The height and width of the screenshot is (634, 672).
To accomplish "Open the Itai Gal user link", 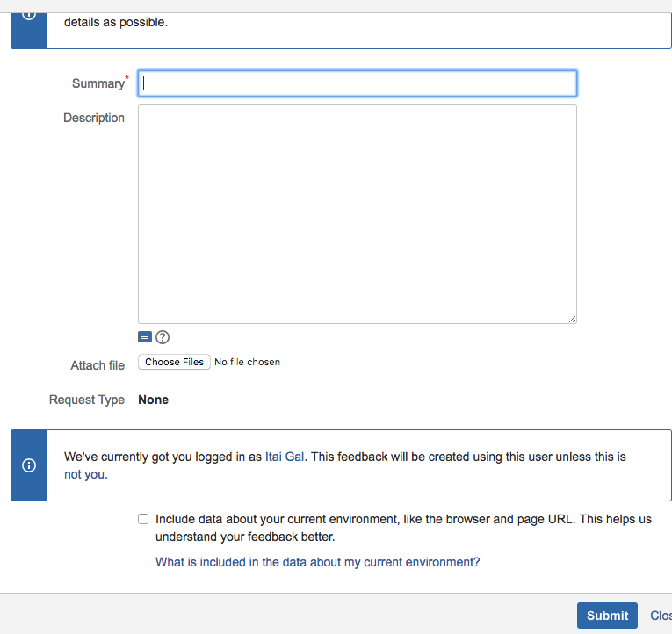I will click(285, 457).
